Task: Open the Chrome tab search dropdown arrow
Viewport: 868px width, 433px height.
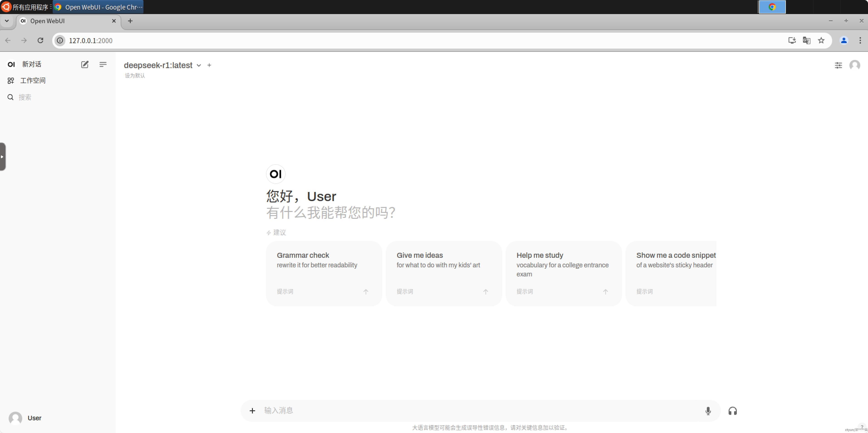Action: (x=7, y=21)
